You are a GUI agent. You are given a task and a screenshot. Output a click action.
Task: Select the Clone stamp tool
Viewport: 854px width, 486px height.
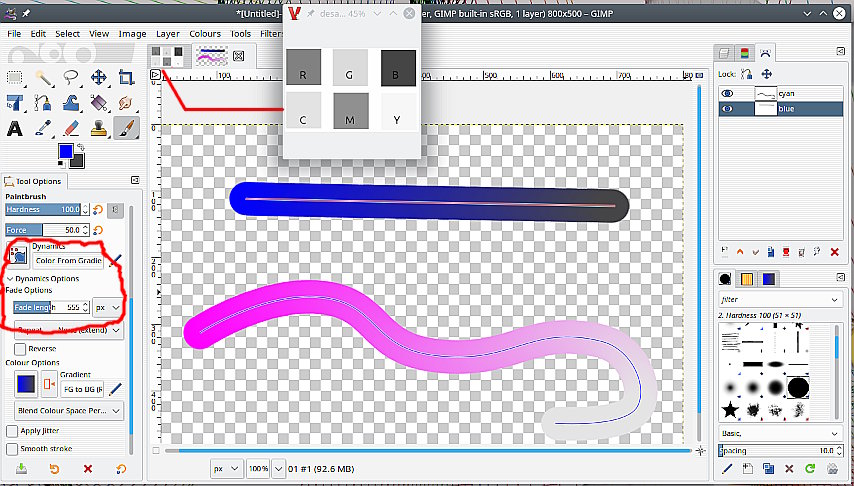pos(99,129)
